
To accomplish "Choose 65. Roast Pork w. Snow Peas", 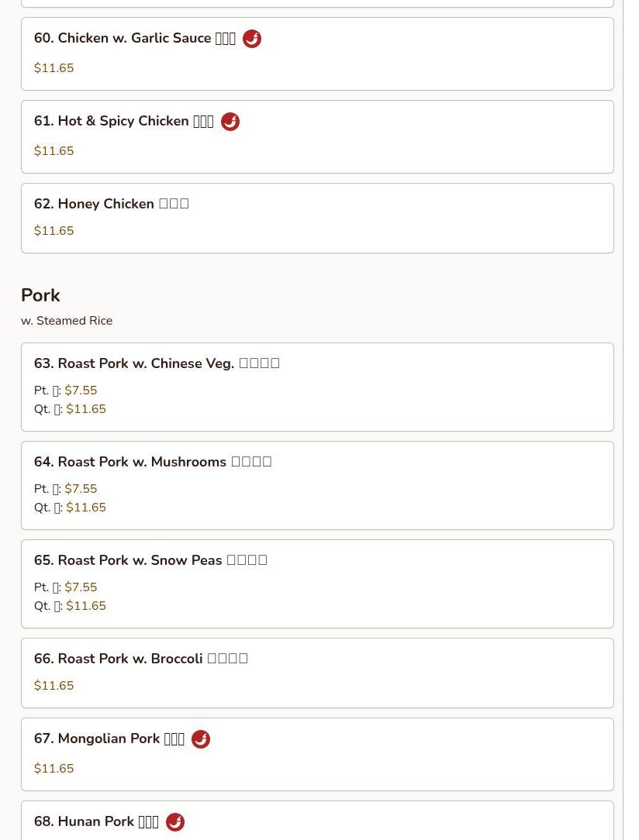I will (x=317, y=584).
